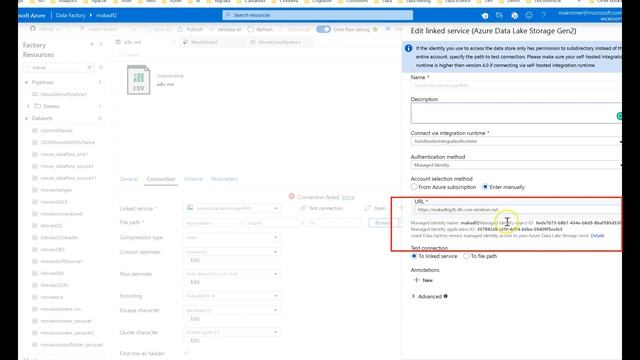Screen dimensions: 640x360
Task: Click the Data Factory breadcrumb link
Action: 71,16
